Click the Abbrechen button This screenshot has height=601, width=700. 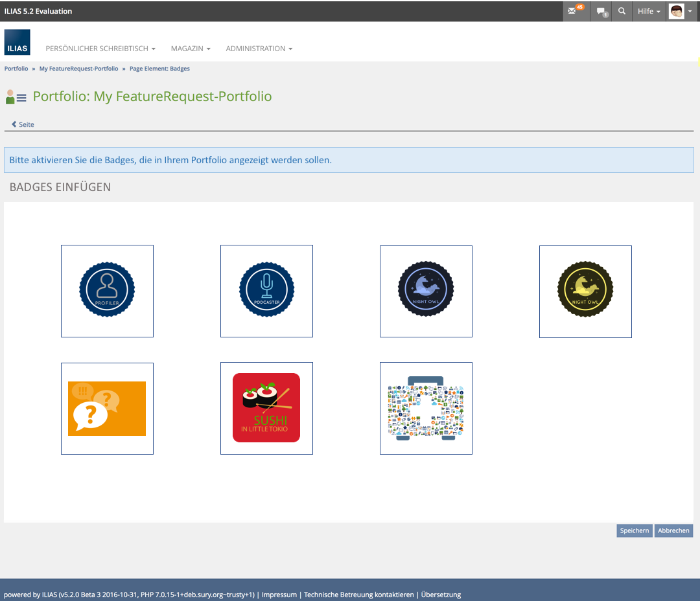click(x=673, y=530)
